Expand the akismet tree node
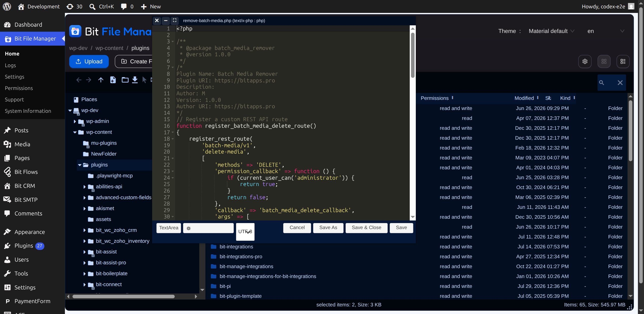The height and width of the screenshot is (314, 644). tap(84, 209)
